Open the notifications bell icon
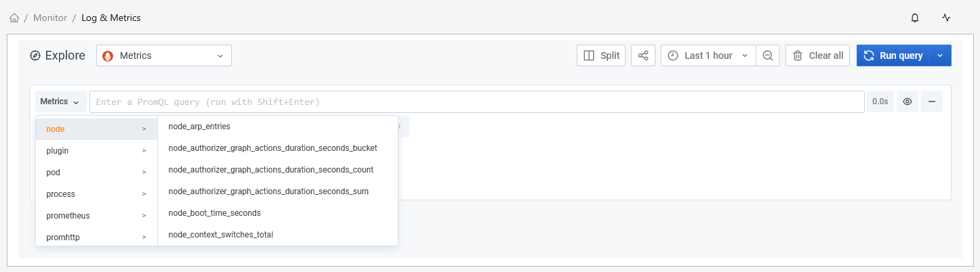Screen dimensions: 980x272 pyautogui.click(x=915, y=18)
